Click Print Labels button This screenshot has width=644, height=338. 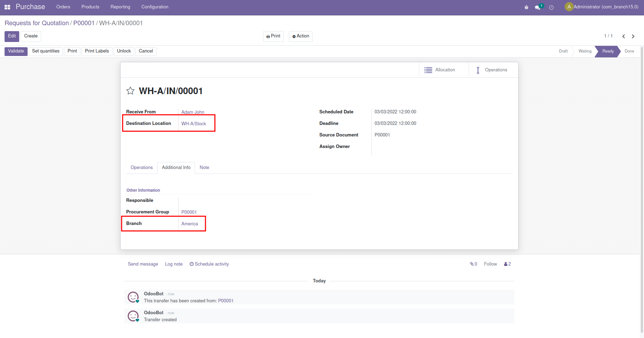[97, 51]
